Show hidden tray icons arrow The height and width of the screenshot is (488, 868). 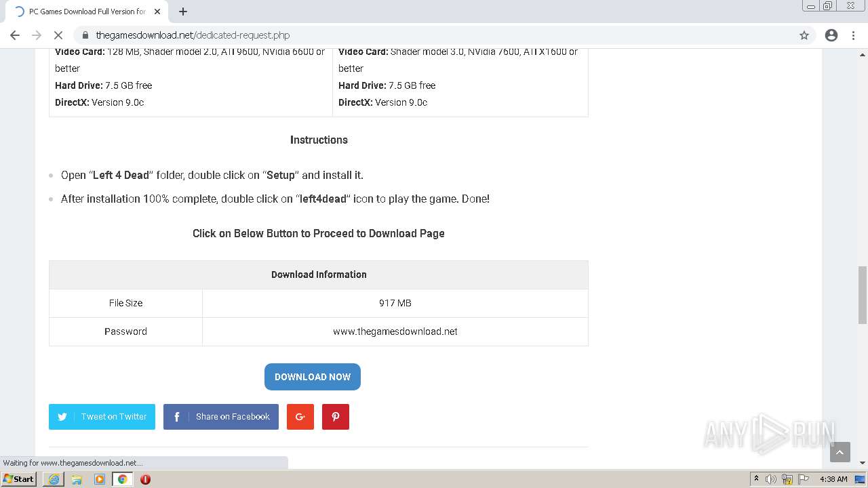756,479
